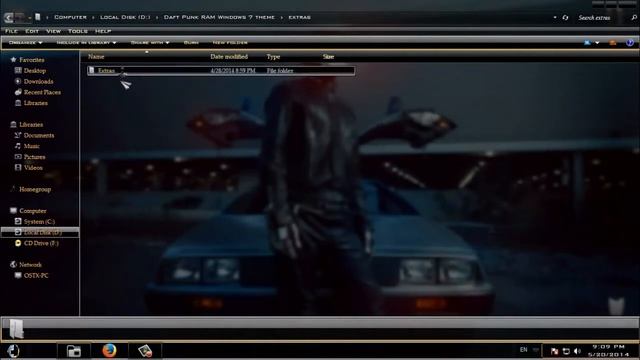Change view using the views icon
640x360 pixels.
pyautogui.click(x=587, y=42)
